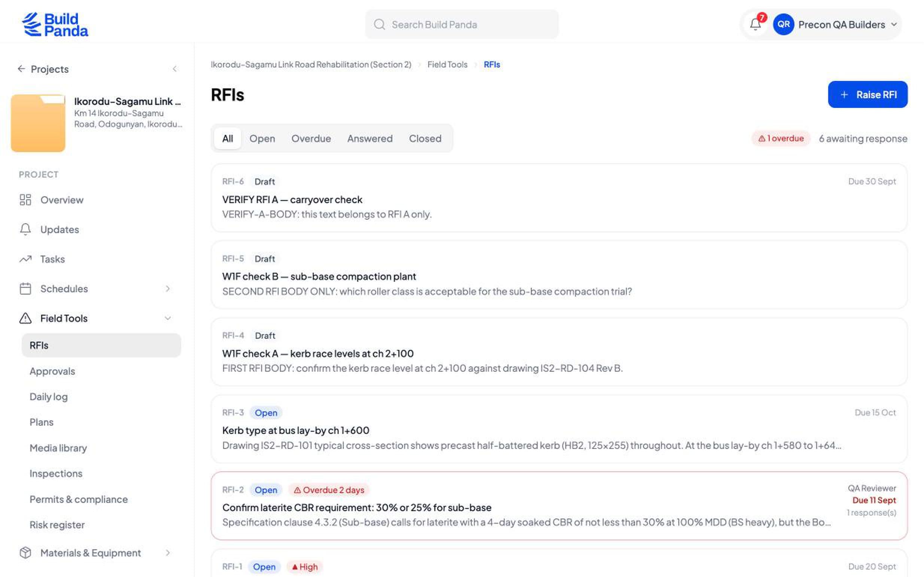
Task: Focus the Search Build Panda field
Action: (x=462, y=24)
